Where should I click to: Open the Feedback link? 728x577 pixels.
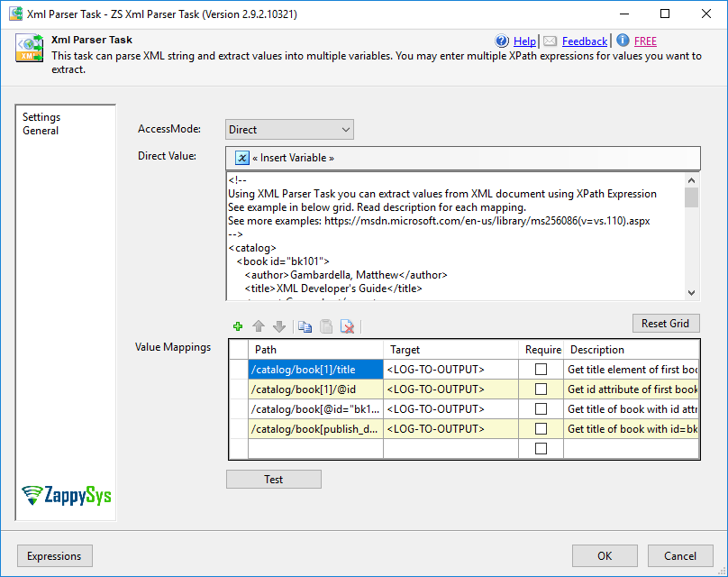(585, 41)
